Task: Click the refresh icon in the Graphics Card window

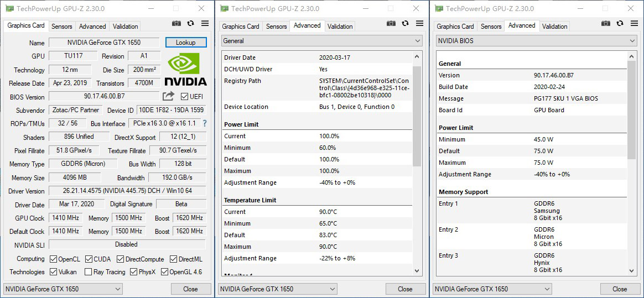Action: click(x=190, y=23)
